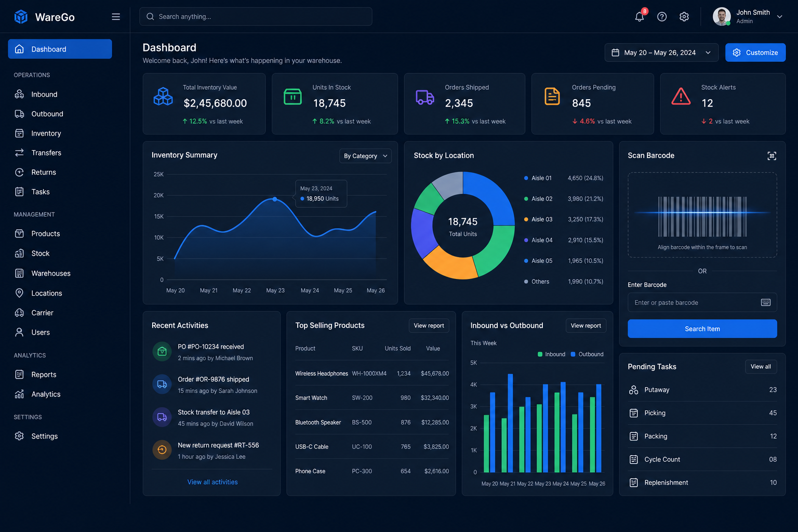The image size is (798, 532).
Task: Click the help question mark icon
Action: click(662, 17)
